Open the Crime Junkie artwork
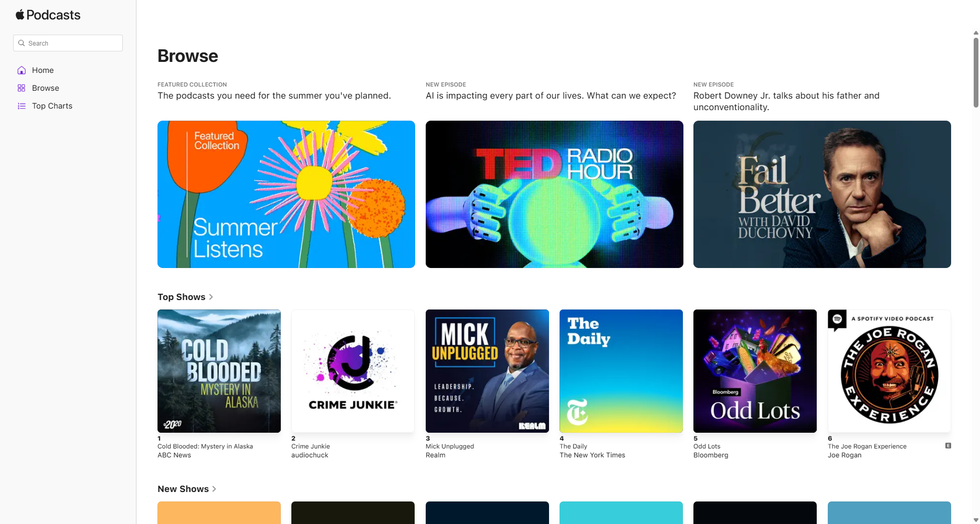980x524 pixels. point(353,371)
